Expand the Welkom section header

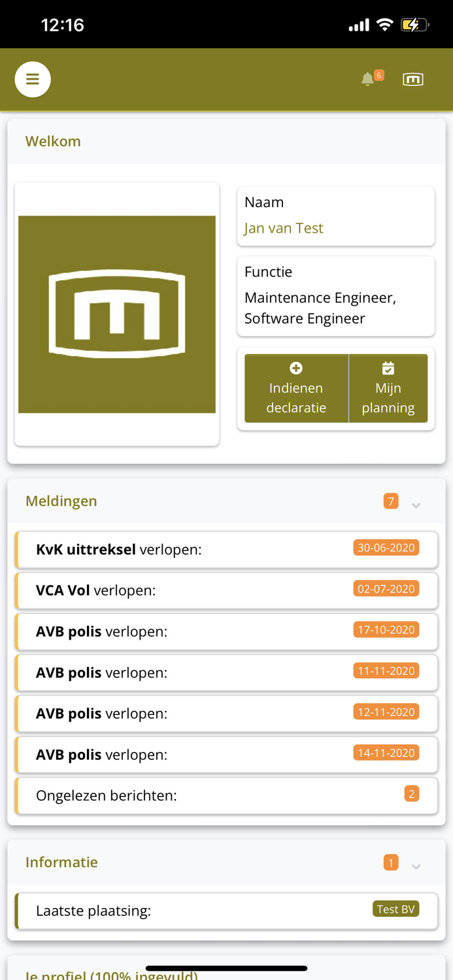53,140
